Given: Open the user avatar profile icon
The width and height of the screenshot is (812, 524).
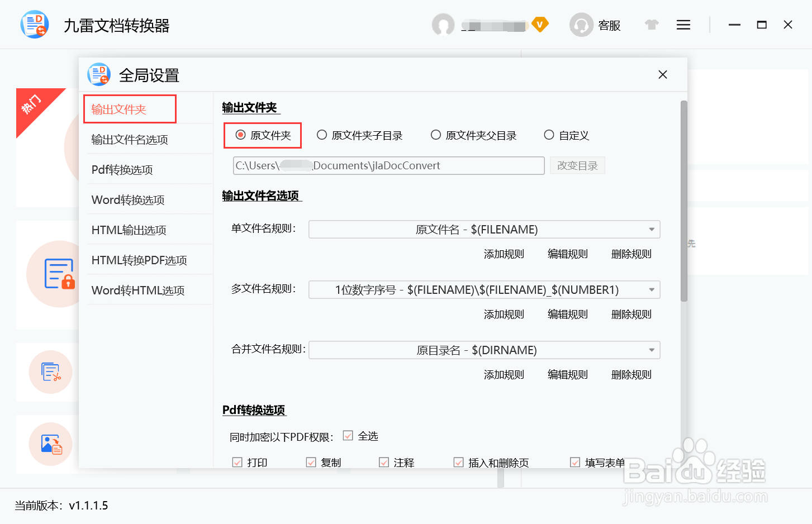Looking at the screenshot, I should coord(443,25).
